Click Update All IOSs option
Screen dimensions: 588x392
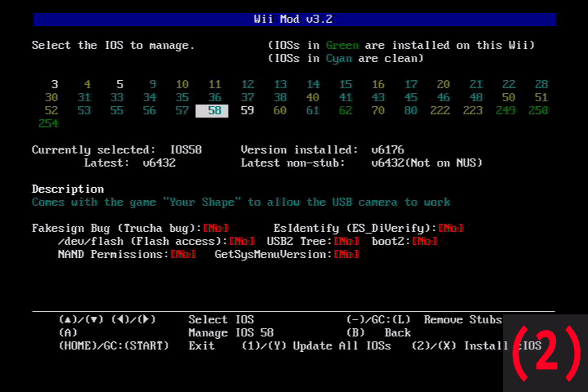tap(342, 346)
